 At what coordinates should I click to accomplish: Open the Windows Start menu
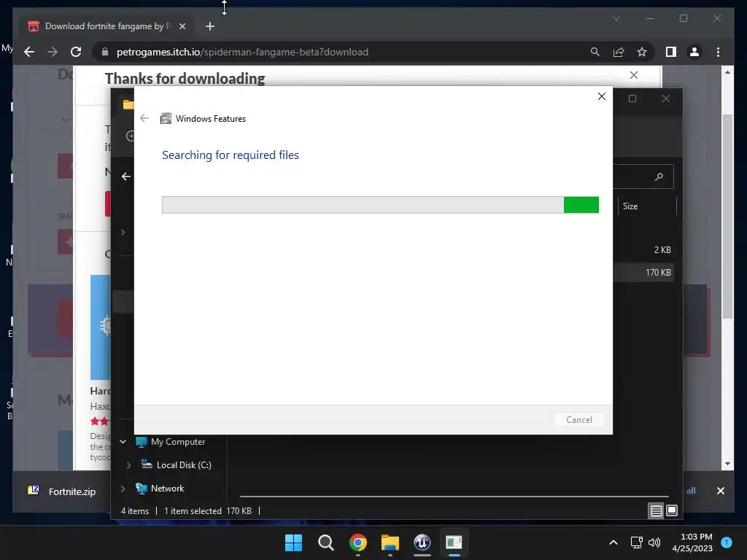(x=293, y=542)
